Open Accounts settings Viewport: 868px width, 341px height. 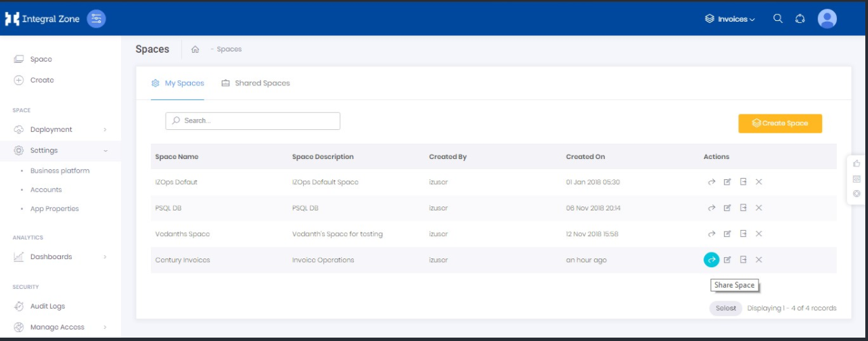[46, 189]
